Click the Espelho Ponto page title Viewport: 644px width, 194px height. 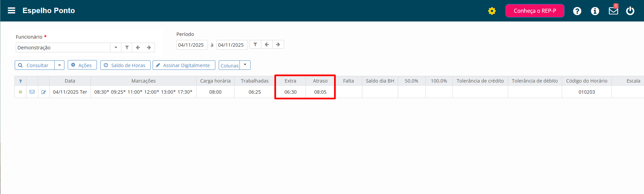(x=49, y=10)
